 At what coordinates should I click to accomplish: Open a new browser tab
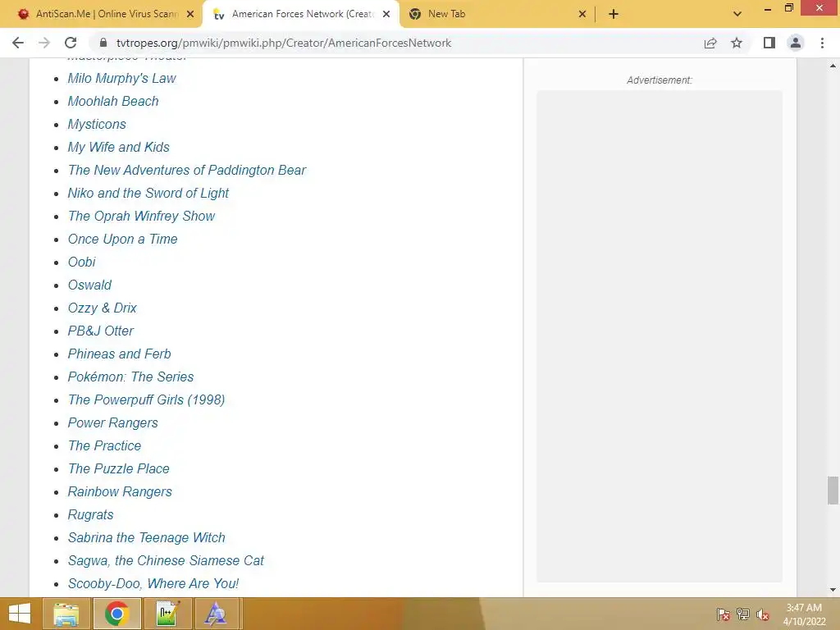click(614, 14)
